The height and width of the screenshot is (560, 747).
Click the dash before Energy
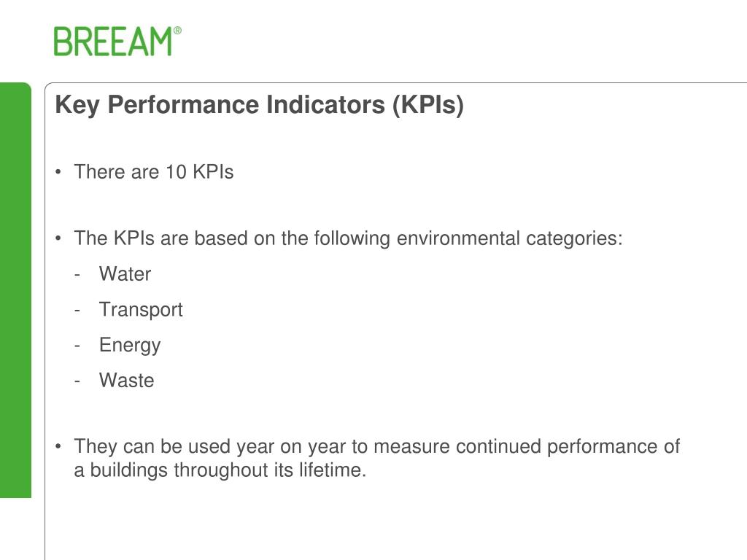pos(77,346)
